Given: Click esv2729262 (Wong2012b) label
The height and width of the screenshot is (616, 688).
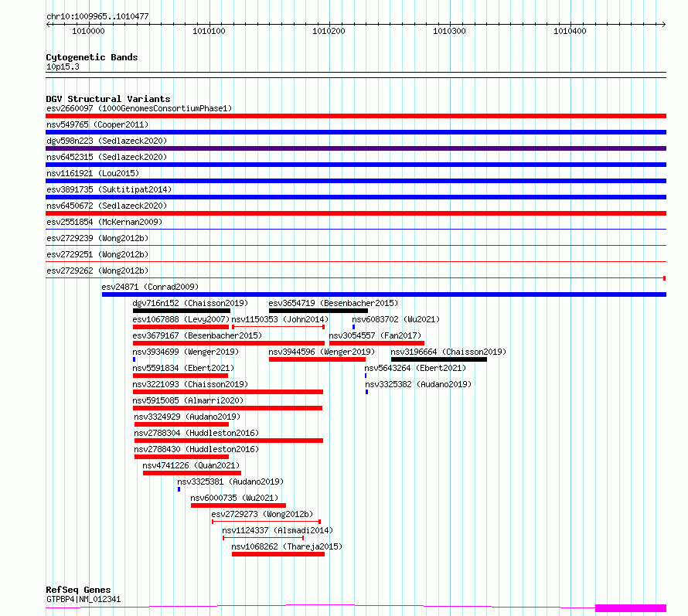Looking at the screenshot, I should tap(97, 271).
